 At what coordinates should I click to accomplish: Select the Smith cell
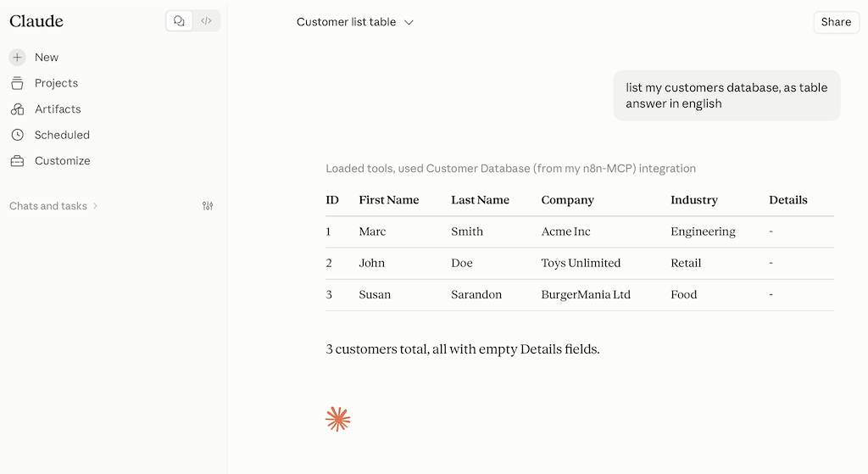467,231
